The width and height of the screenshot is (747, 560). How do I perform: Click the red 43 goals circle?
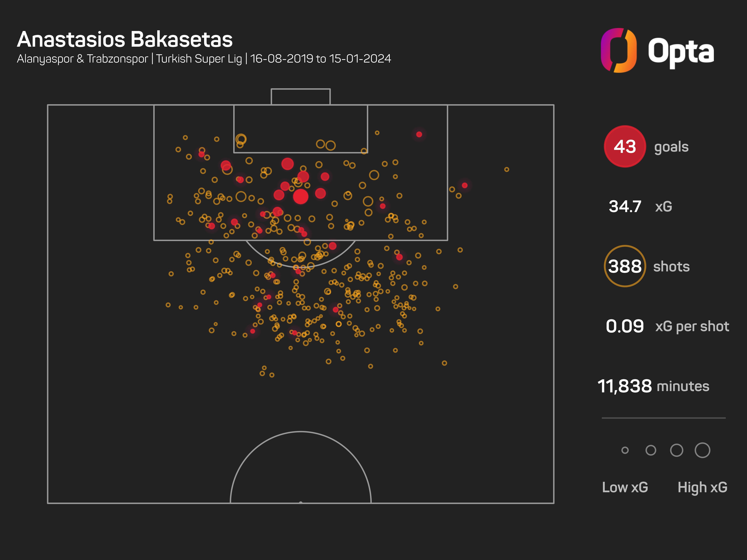624,147
